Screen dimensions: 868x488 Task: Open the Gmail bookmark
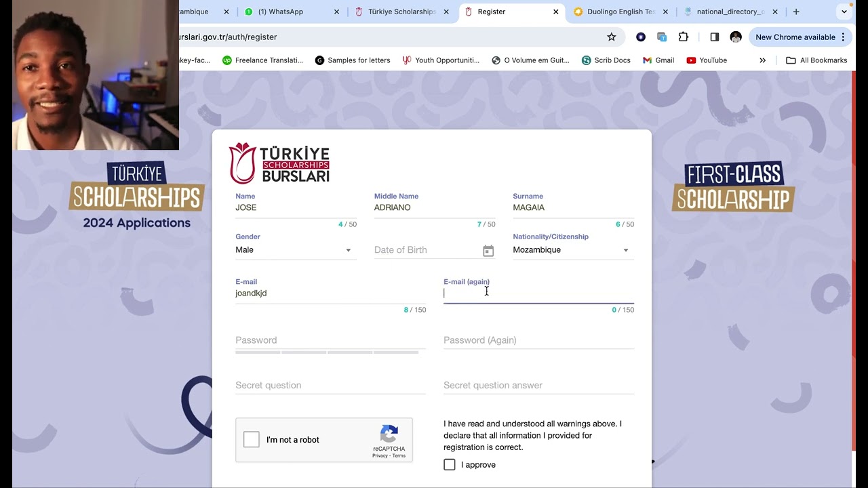(x=658, y=60)
